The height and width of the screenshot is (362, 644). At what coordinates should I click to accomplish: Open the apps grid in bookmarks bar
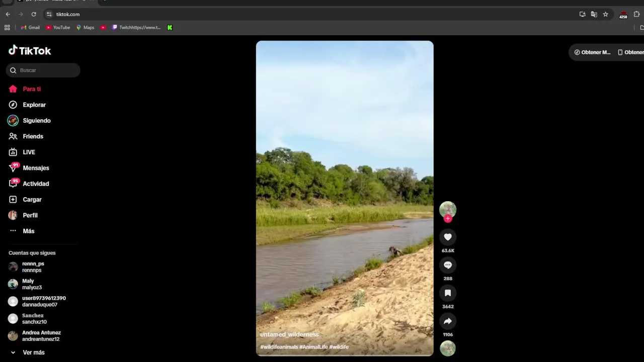(7, 28)
